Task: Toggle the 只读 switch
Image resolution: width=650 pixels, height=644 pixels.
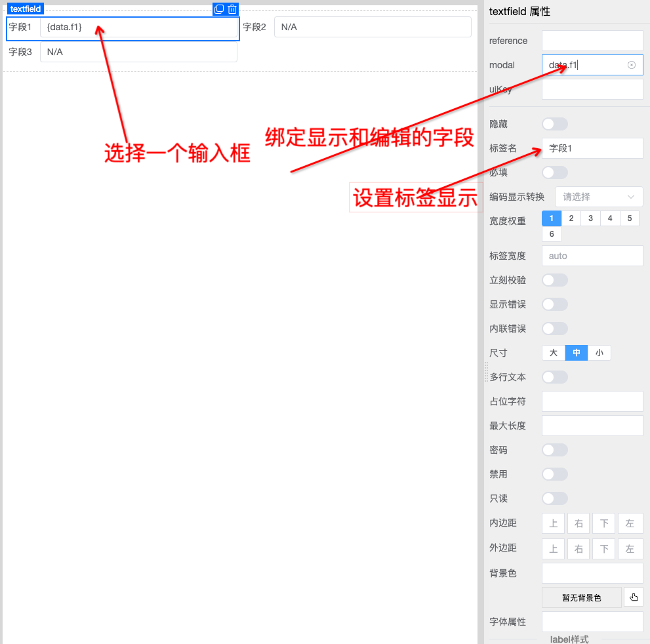Action: click(x=555, y=498)
